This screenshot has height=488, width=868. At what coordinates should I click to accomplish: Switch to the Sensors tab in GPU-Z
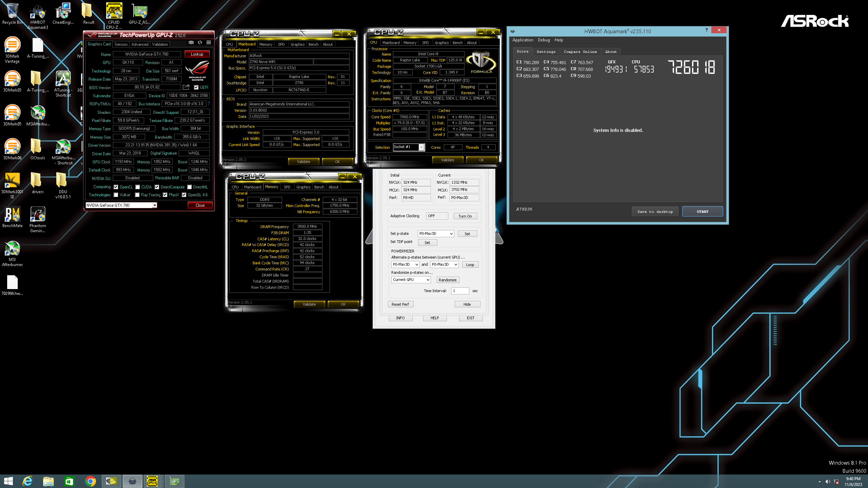coord(121,44)
